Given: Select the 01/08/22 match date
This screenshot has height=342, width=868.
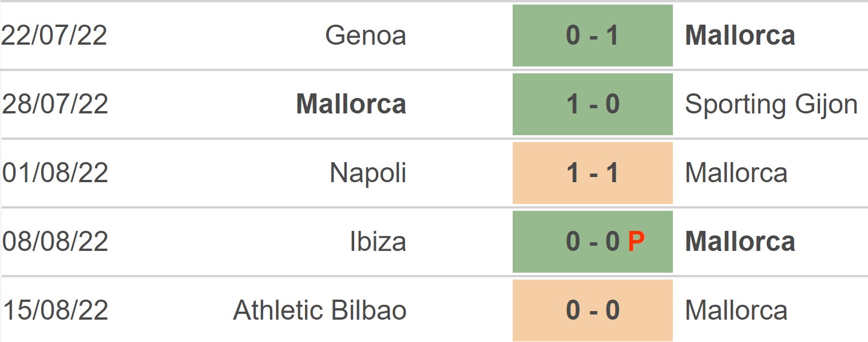Looking at the screenshot, I should point(55,173).
